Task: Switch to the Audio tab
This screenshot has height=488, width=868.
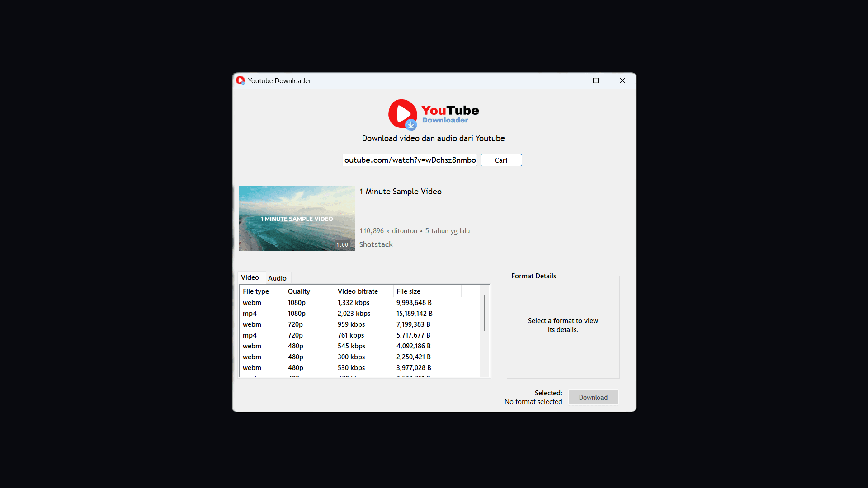Action: (277, 278)
